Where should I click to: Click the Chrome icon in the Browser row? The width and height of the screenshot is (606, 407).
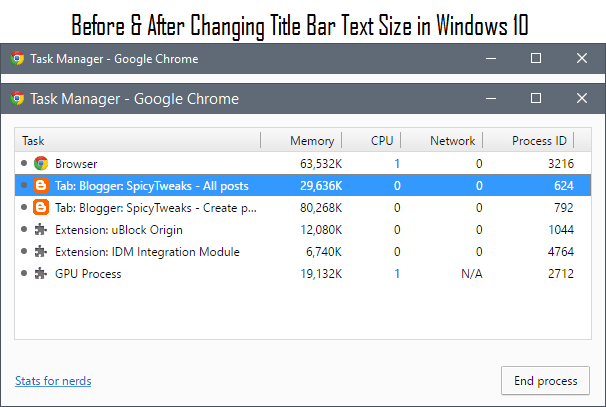coord(41,163)
